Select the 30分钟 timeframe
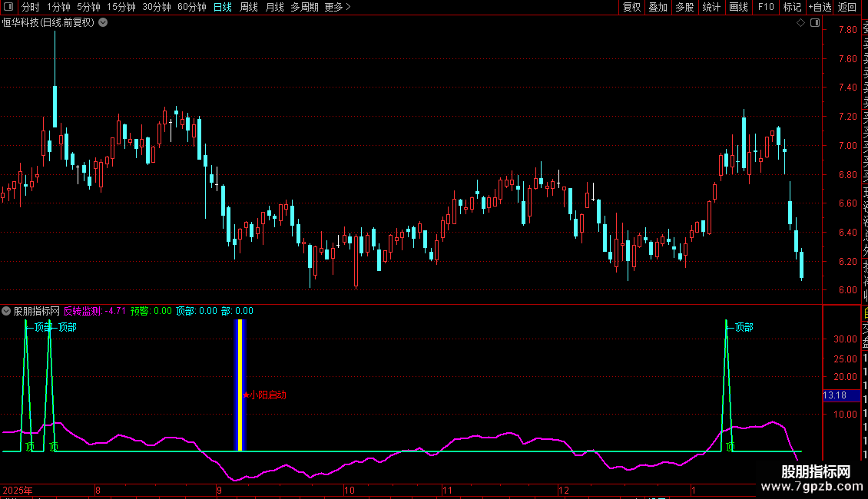868x499 pixels. point(157,7)
